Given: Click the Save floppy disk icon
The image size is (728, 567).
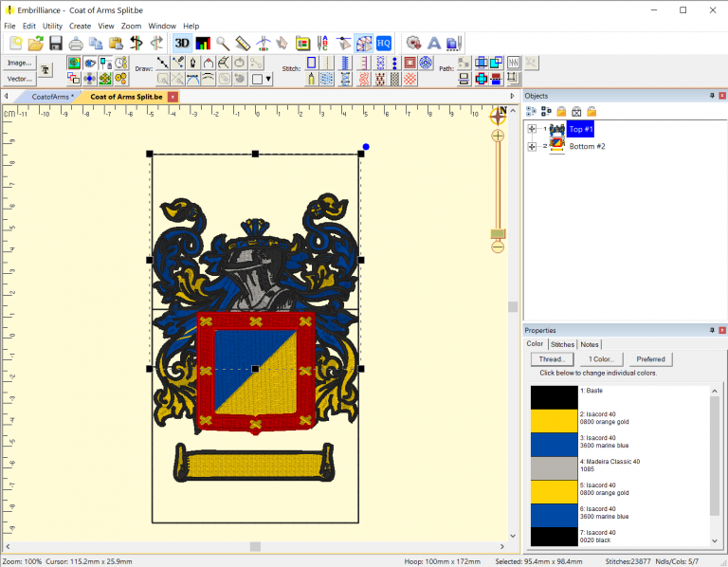Looking at the screenshot, I should (55, 43).
